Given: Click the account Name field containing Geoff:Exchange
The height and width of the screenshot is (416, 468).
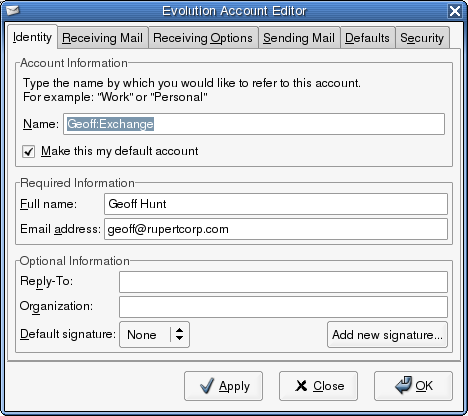Looking at the screenshot, I should [x=254, y=124].
